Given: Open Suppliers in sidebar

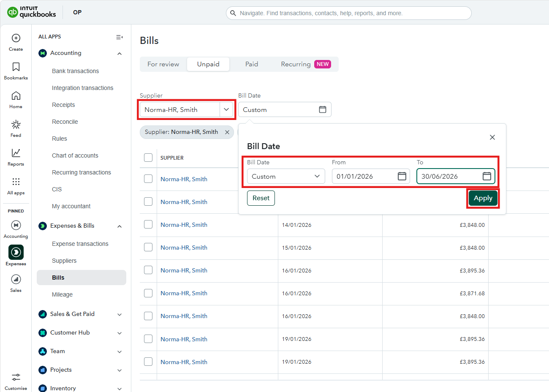Looking at the screenshot, I should coord(64,261).
